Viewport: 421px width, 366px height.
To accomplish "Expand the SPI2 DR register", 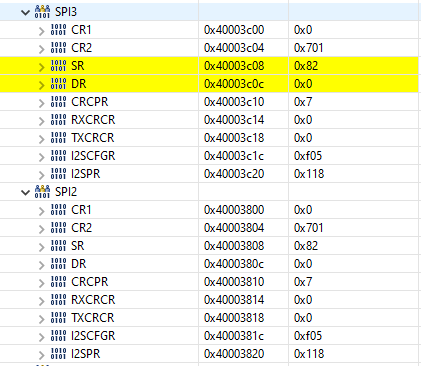I will (x=41, y=265).
